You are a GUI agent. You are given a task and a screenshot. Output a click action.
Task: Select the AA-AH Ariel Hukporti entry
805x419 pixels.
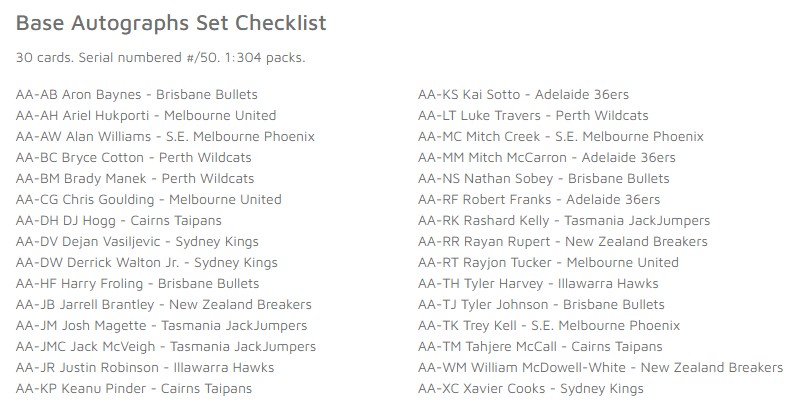click(x=146, y=116)
